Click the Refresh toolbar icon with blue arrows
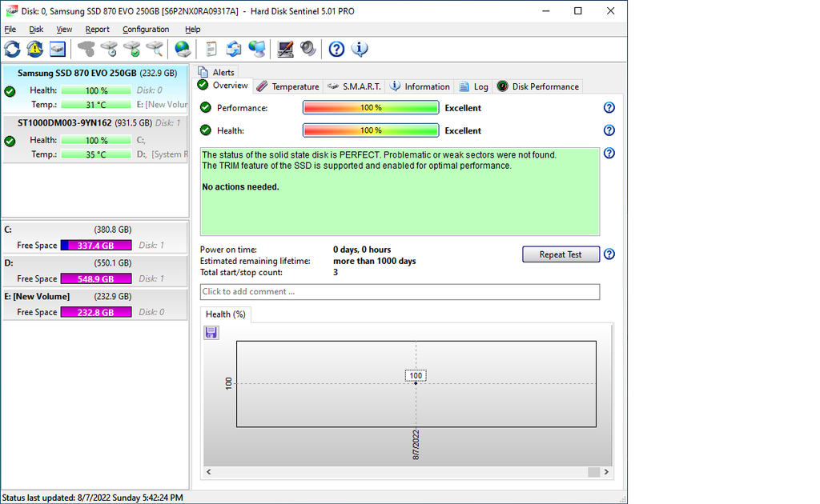This screenshot has height=504, width=820. tap(12, 50)
